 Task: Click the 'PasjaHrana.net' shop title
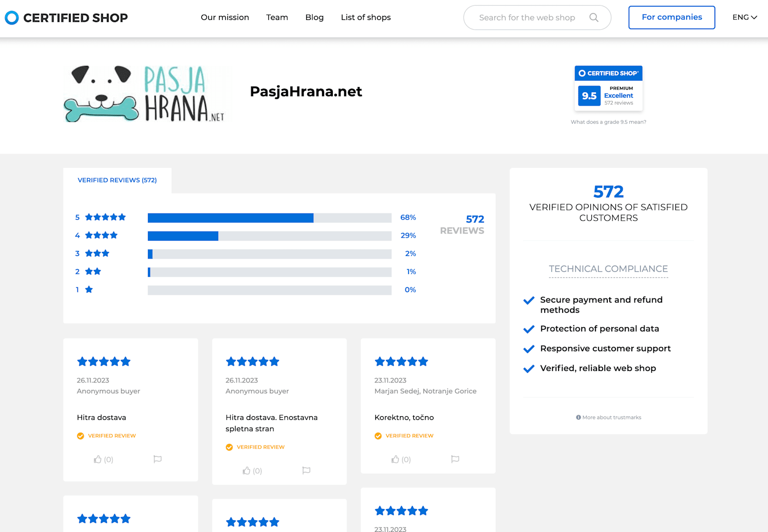306,92
